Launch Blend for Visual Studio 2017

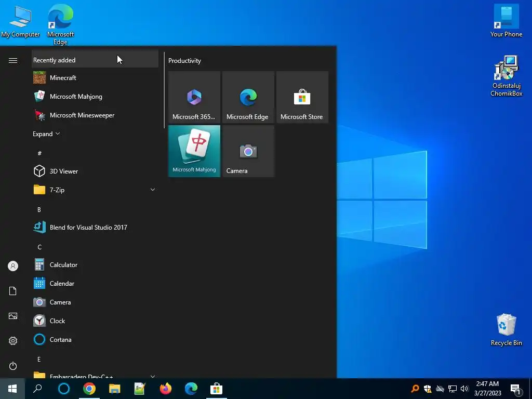(x=95, y=228)
